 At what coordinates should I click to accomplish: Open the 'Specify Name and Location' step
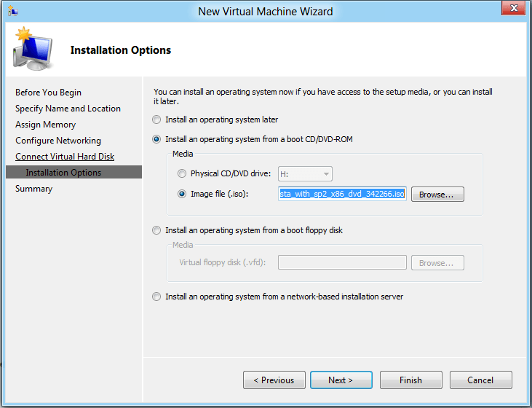tap(68, 109)
